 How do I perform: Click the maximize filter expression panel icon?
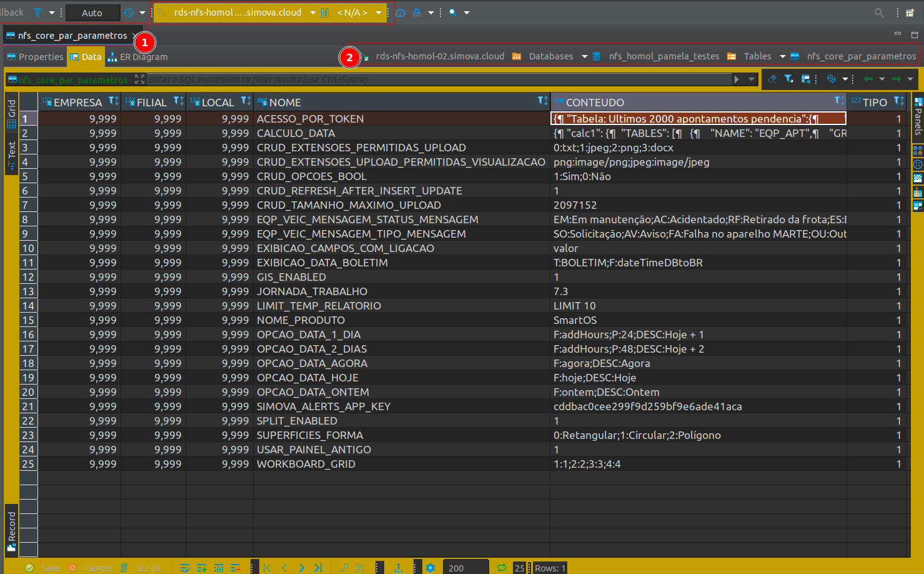coord(139,79)
